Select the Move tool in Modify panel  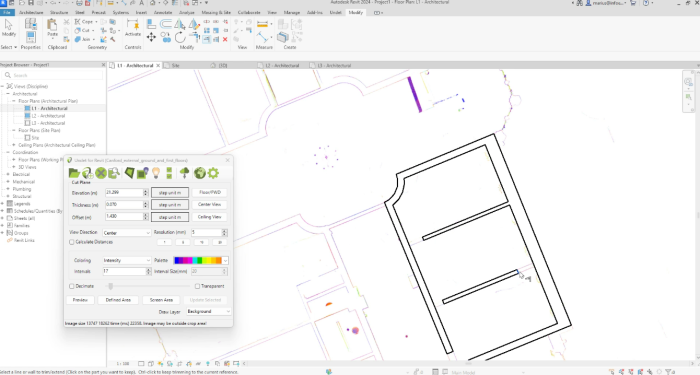[151, 38]
